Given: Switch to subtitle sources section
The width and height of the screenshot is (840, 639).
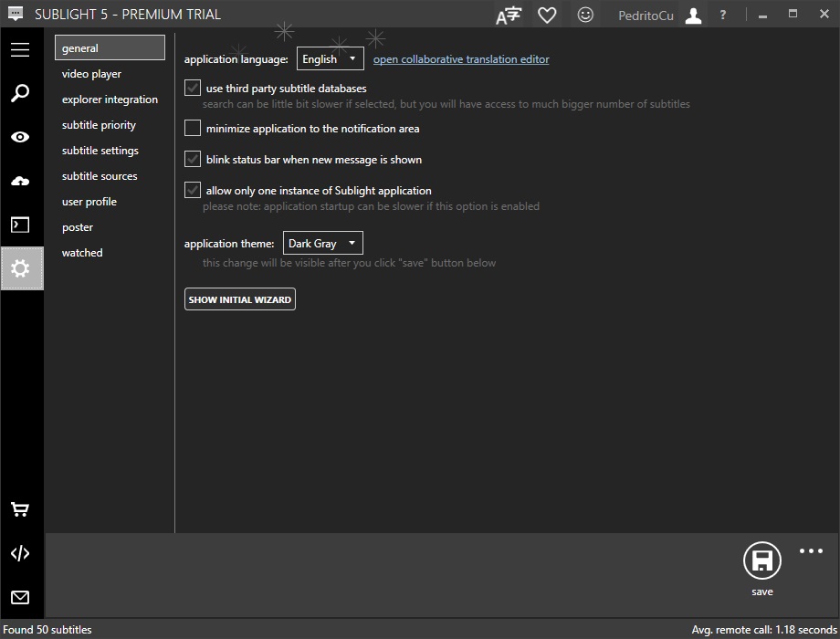Looking at the screenshot, I should [100, 175].
